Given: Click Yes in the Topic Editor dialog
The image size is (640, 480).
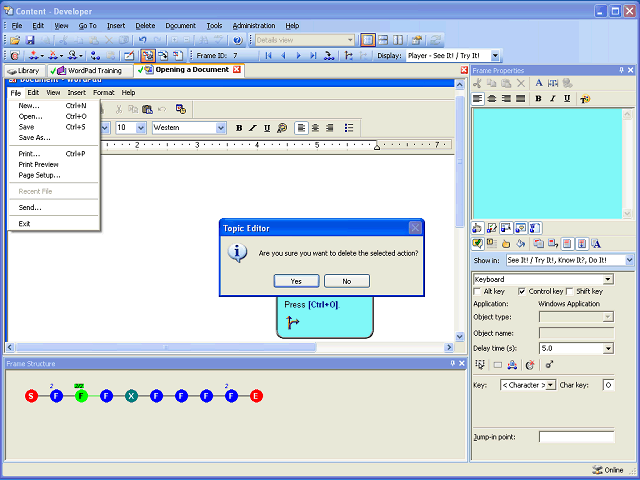Looking at the screenshot, I should (x=296, y=281).
